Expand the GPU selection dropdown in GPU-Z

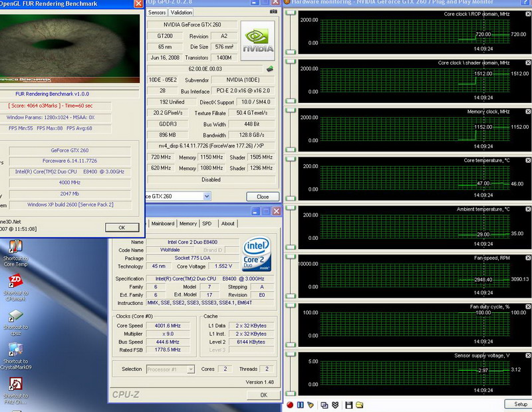pos(207,196)
